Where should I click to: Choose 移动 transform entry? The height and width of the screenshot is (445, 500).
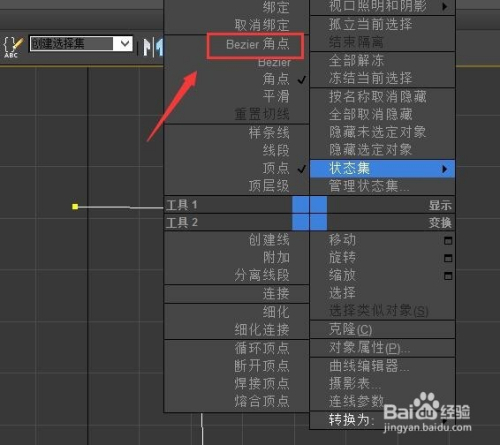342,240
